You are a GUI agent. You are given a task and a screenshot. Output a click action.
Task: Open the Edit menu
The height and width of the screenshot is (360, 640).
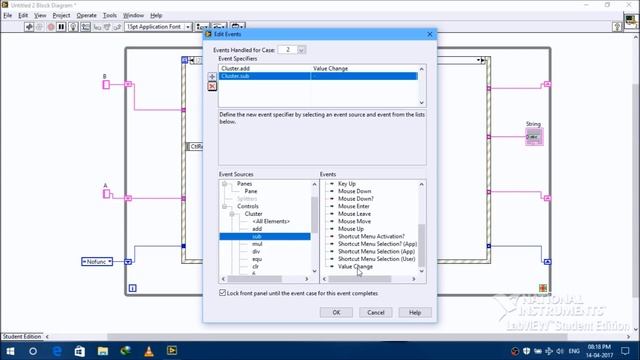[23, 16]
